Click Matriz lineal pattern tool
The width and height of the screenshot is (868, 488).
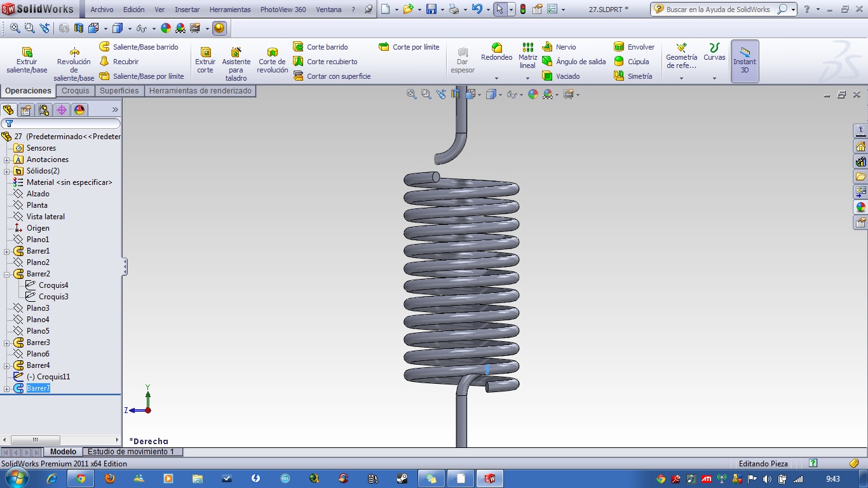tap(527, 56)
